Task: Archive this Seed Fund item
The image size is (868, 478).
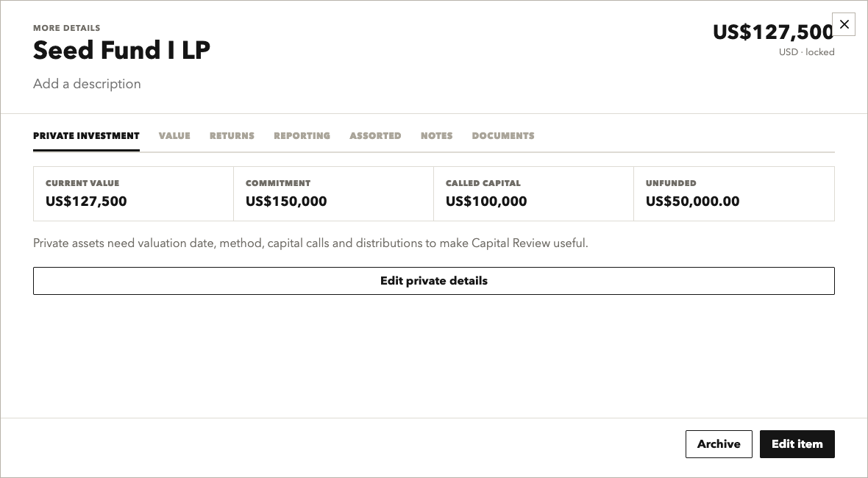Action: coord(719,444)
